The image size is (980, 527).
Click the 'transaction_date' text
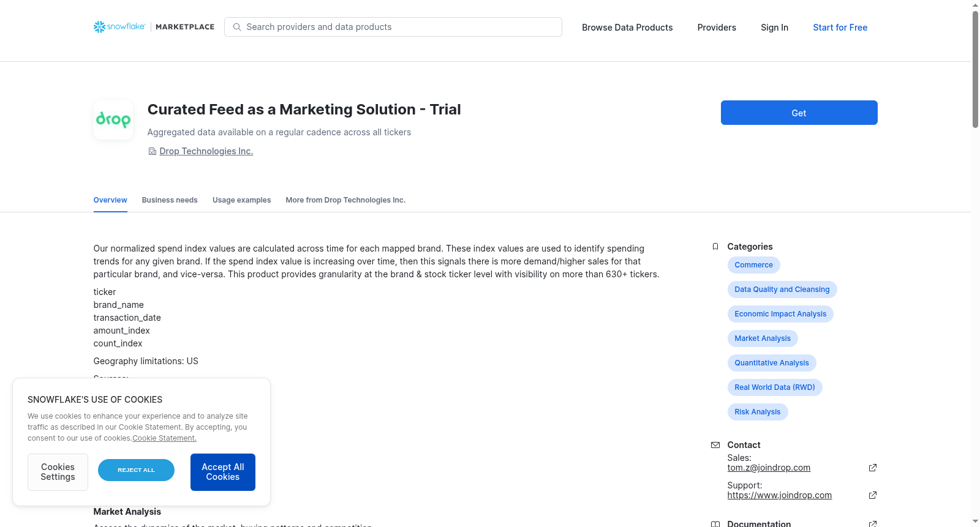coord(127,318)
